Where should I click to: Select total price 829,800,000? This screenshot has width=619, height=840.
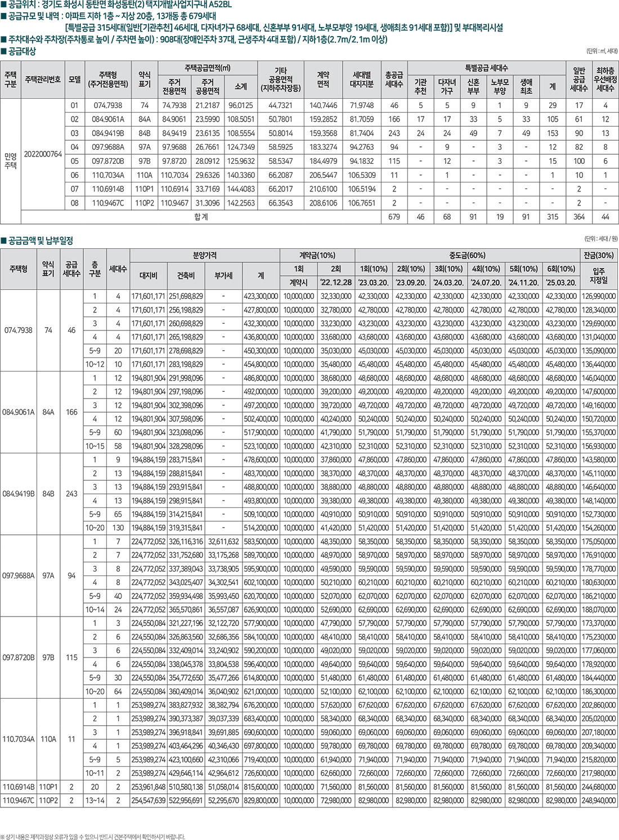pos(261,801)
